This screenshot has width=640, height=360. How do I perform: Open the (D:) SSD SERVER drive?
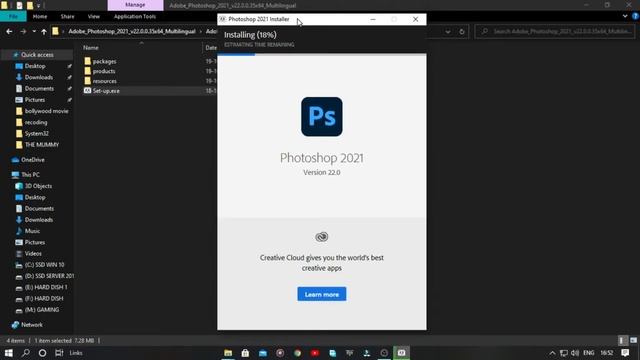49,276
